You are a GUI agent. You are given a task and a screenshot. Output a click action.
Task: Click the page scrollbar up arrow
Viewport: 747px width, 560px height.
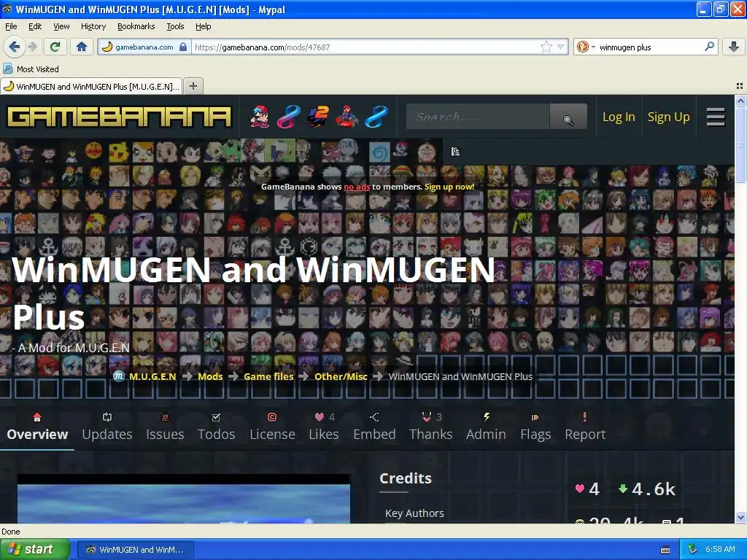coord(740,101)
